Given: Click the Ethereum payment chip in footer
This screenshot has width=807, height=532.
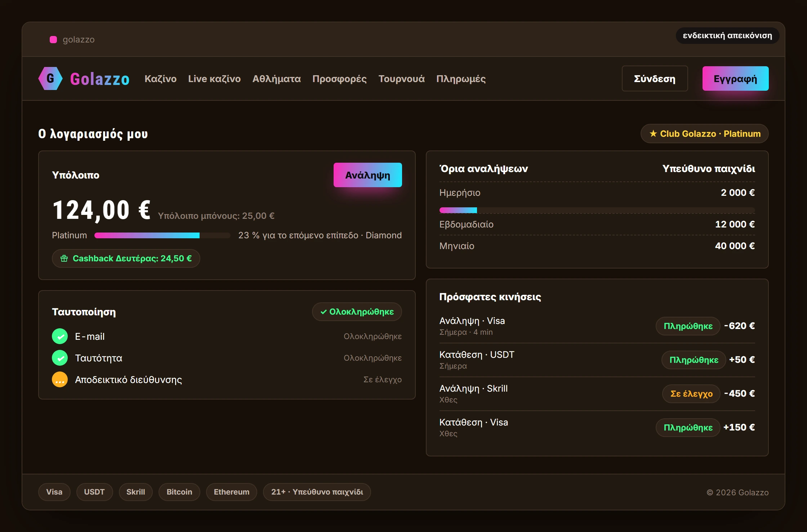Looking at the screenshot, I should (x=232, y=492).
